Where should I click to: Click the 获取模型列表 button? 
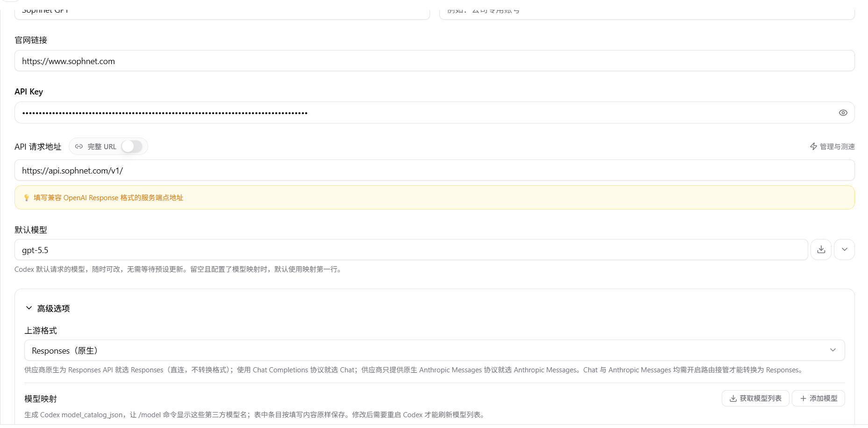[x=755, y=399]
